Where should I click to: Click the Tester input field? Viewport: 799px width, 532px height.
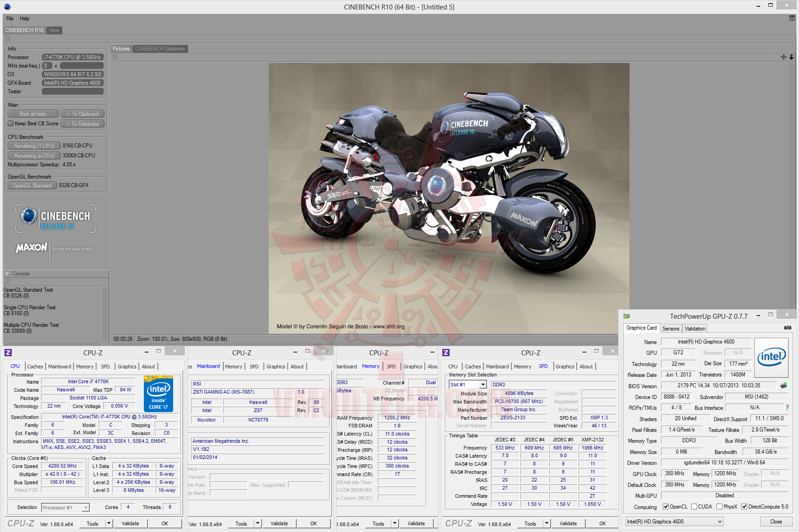tap(73, 92)
